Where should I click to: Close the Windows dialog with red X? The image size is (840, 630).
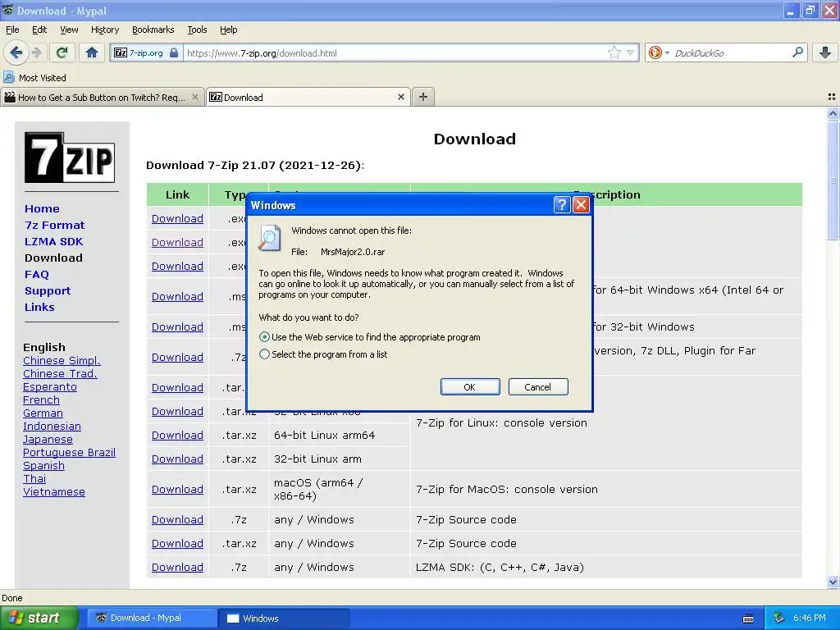click(x=582, y=204)
